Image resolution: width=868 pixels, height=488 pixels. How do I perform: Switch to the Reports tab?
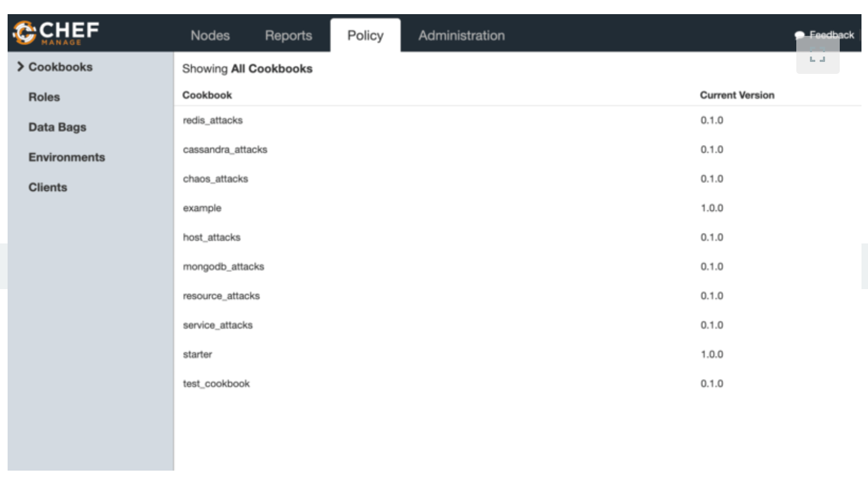[288, 36]
